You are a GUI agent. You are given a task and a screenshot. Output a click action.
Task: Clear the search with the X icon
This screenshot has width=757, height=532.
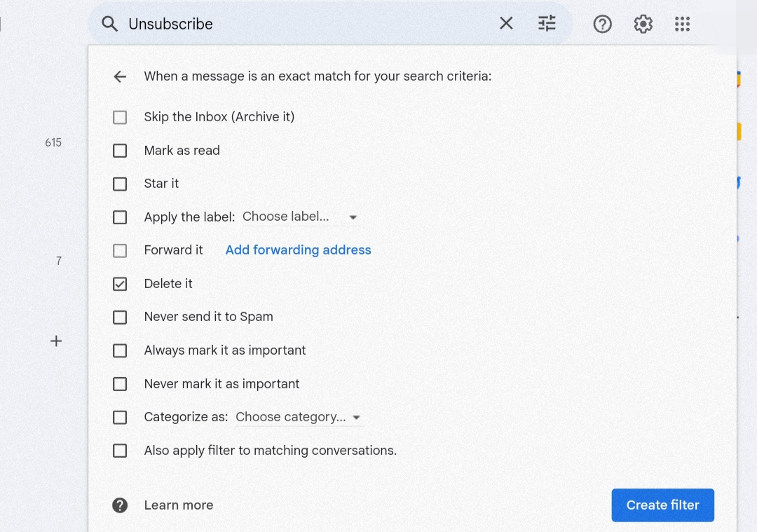(506, 24)
